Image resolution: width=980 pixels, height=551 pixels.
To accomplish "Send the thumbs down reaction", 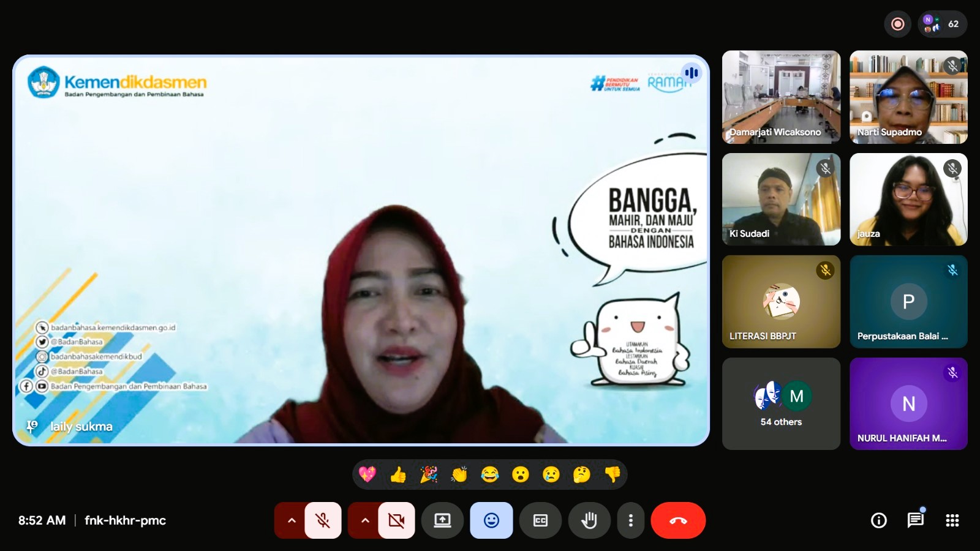I will [612, 474].
